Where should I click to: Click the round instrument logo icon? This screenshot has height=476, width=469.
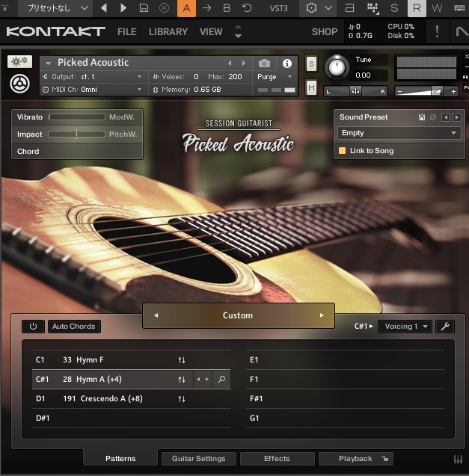[x=19, y=84]
